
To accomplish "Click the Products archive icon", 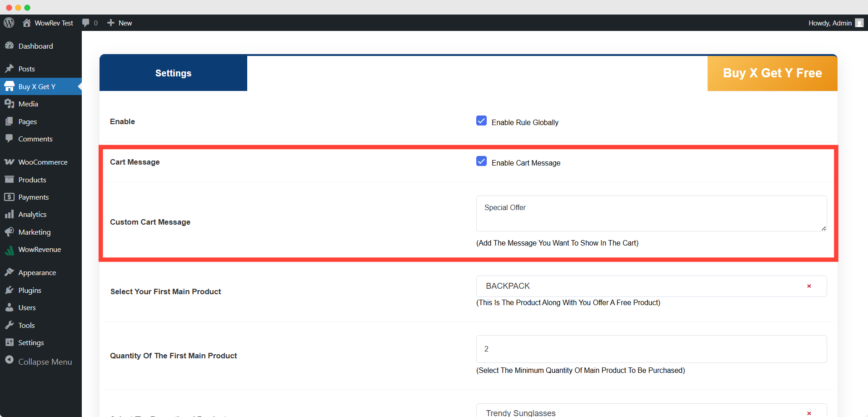I will click(9, 180).
